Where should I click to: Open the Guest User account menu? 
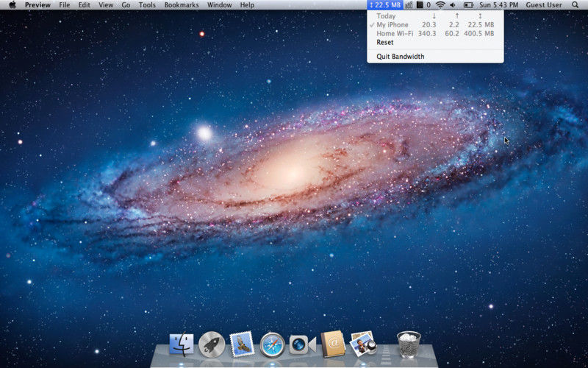coord(544,5)
